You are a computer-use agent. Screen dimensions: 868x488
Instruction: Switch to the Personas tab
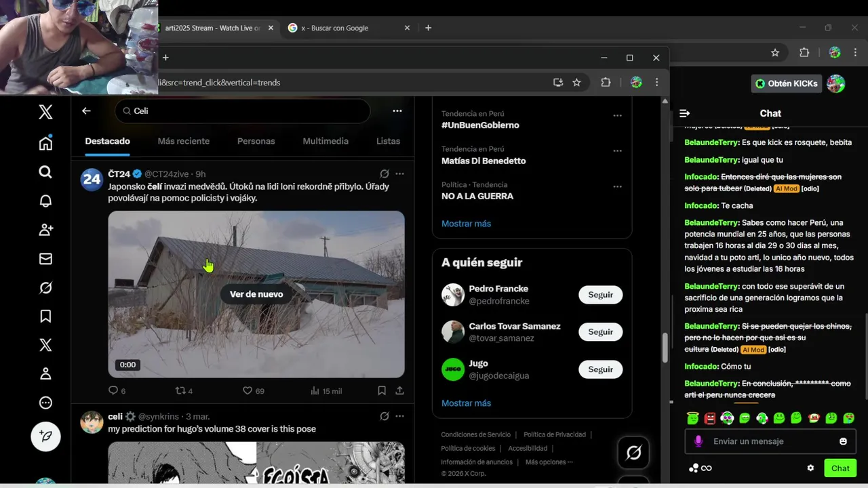point(256,141)
